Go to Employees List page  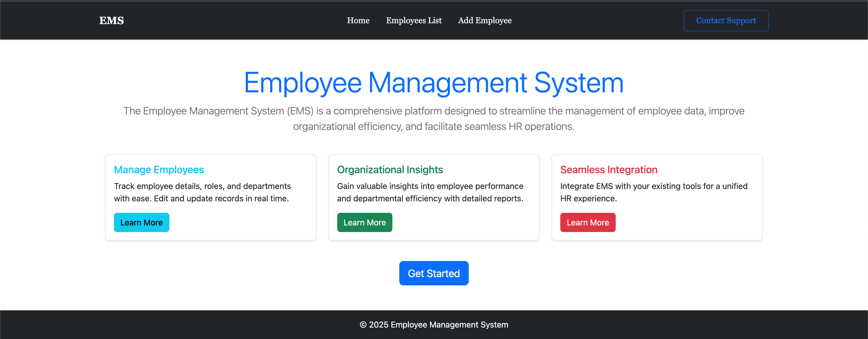pyautogui.click(x=413, y=21)
